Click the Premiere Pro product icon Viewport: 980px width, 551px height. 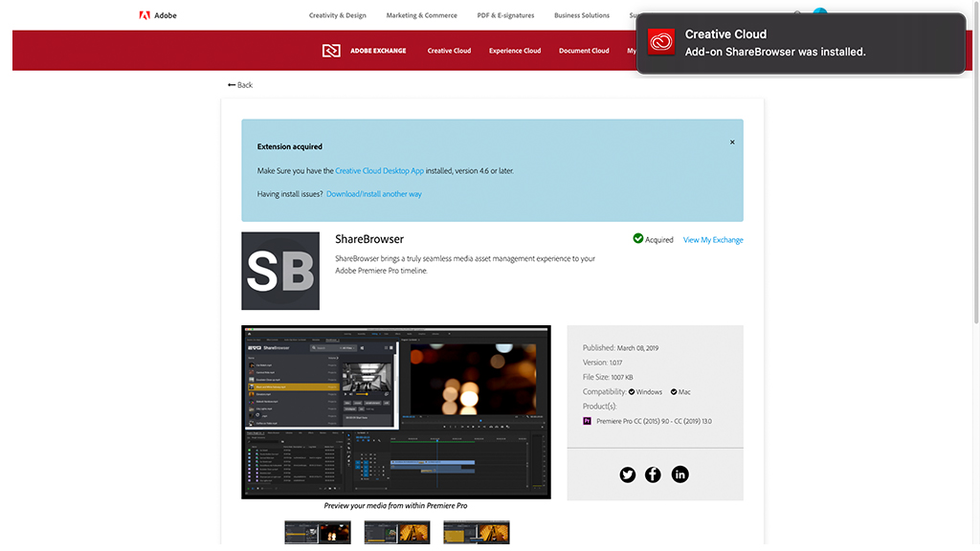pos(587,421)
